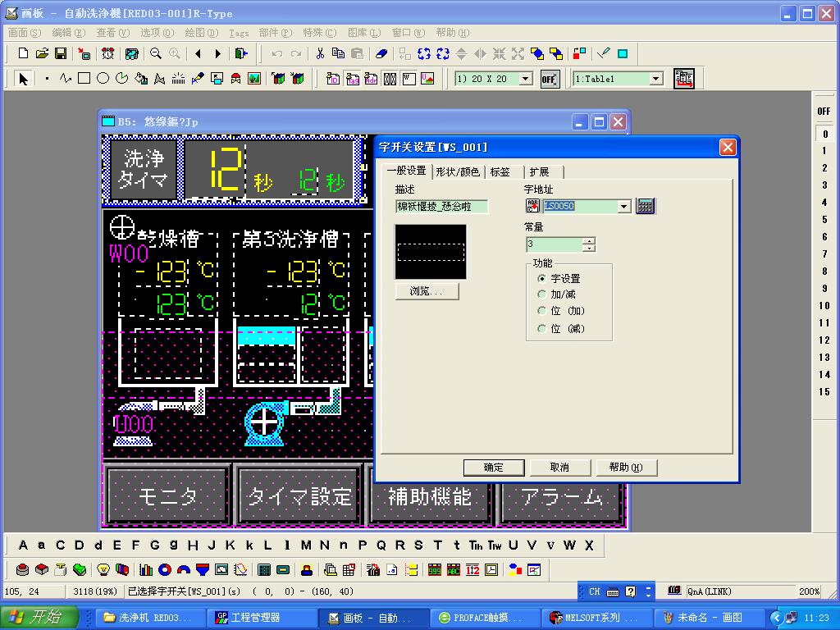Expand the 1:Table1 dropdown

coord(655,79)
